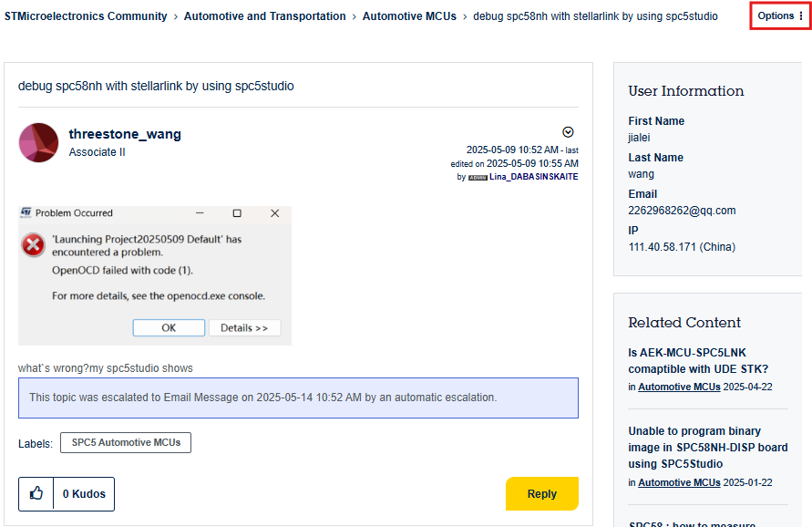
Task: Select "what`s wrong?my spc5studio shows" text
Action: 106,368
